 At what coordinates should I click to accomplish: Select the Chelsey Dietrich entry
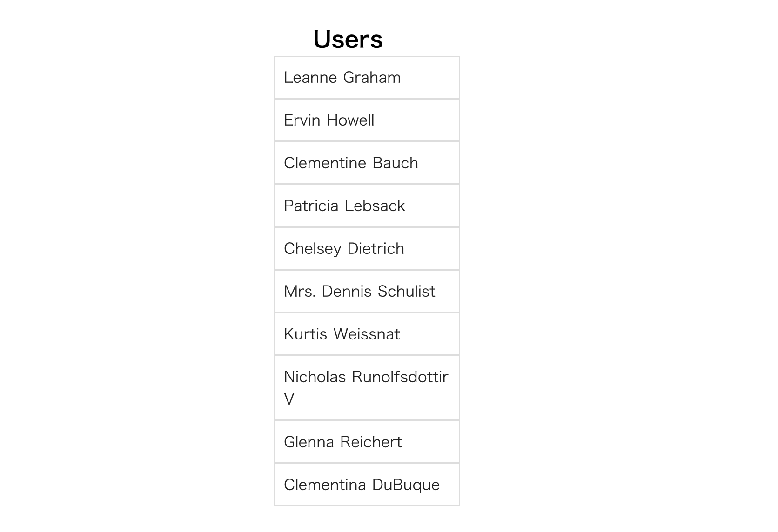coord(366,248)
